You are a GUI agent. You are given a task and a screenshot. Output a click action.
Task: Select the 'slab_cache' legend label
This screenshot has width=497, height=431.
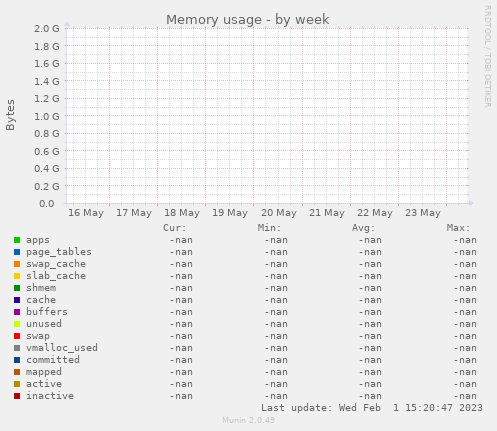(x=56, y=276)
